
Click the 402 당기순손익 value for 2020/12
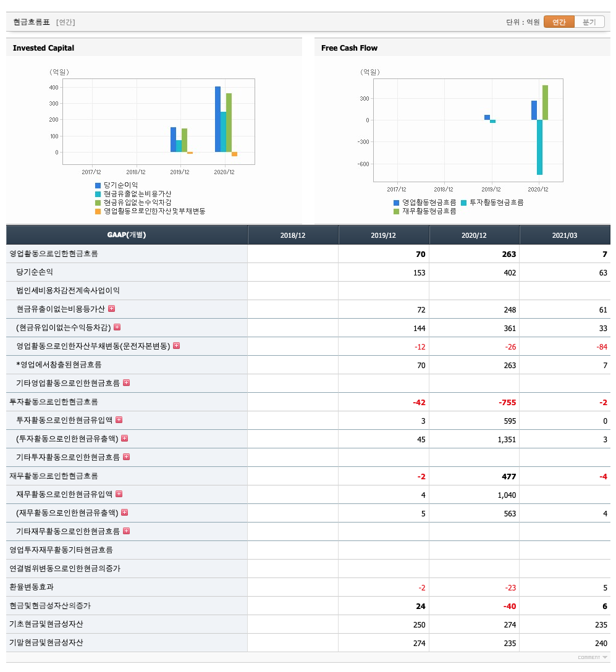(510, 272)
